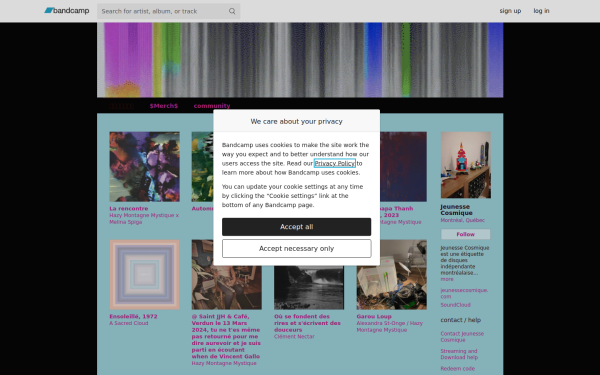Accept all cookies

pos(296,227)
